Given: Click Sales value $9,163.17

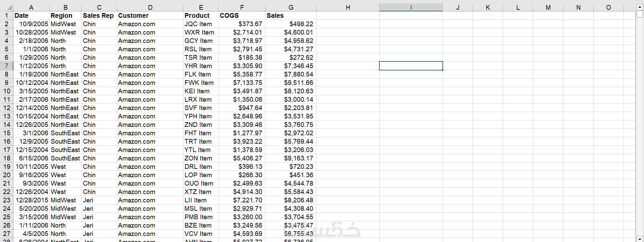Looking at the screenshot, I should click(291, 158).
